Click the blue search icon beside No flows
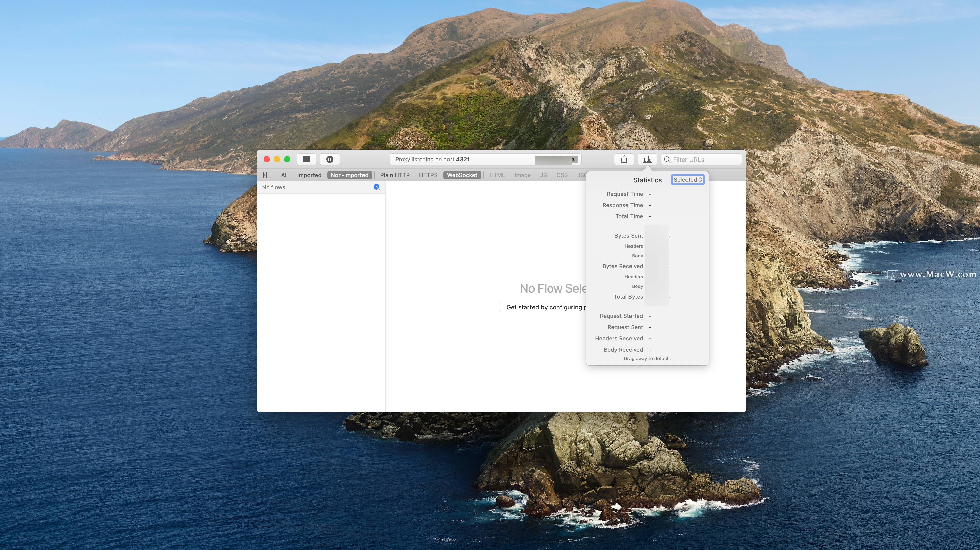Screen dimensions: 980x550 pyautogui.click(x=377, y=187)
